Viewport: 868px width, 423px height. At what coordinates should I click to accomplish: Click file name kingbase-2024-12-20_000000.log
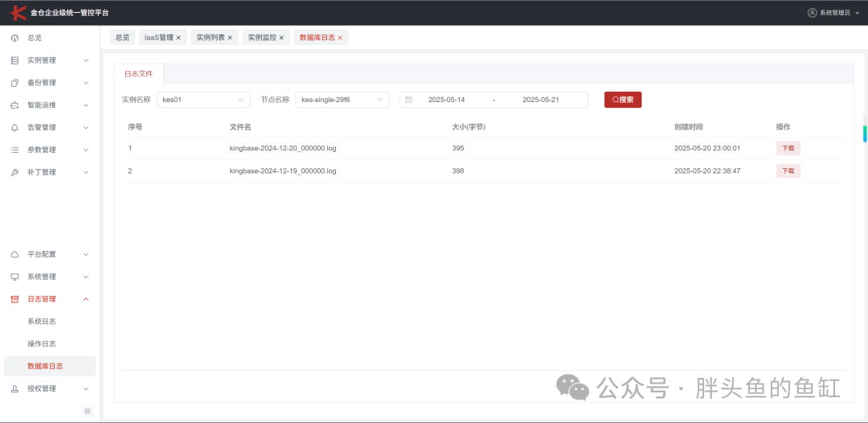(x=283, y=149)
